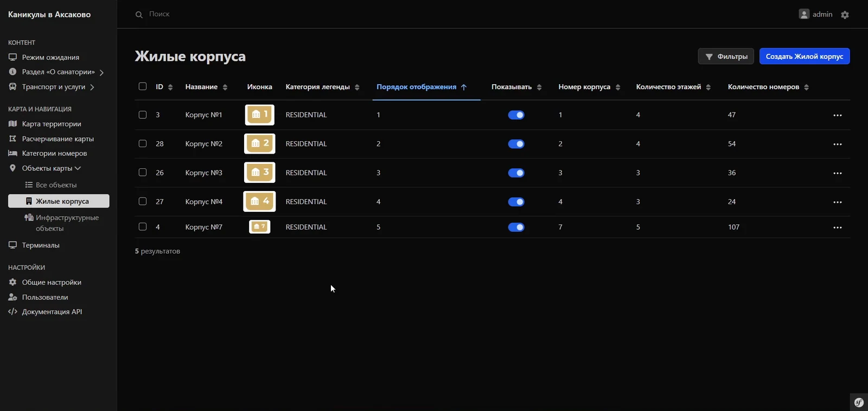This screenshot has width=868, height=411.
Task: Select Жилые корпуса menu item
Action: pos(59,201)
